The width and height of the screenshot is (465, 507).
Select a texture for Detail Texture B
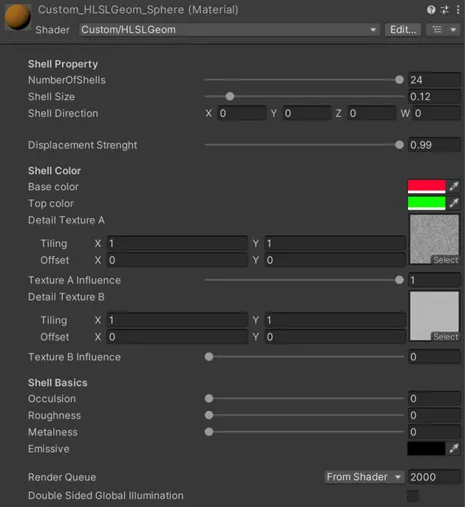pos(446,337)
